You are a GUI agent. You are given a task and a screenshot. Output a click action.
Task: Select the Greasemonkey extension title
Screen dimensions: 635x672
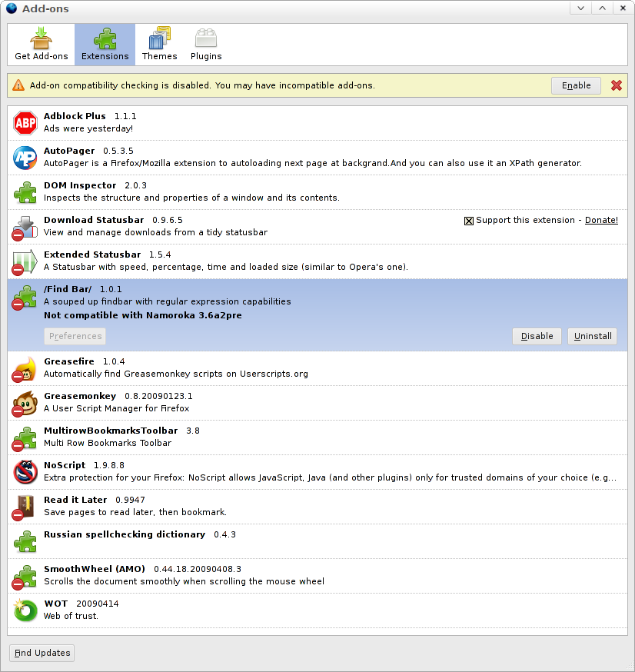tap(80, 396)
